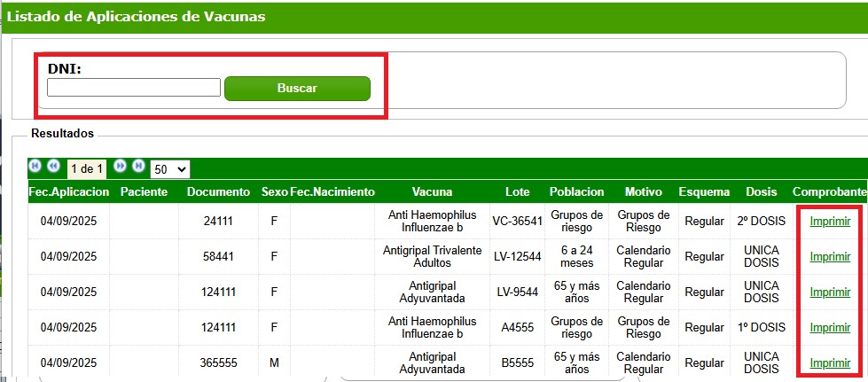This screenshot has height=382, width=868.
Task: Print comprobante for document 365555
Action: pos(830,363)
